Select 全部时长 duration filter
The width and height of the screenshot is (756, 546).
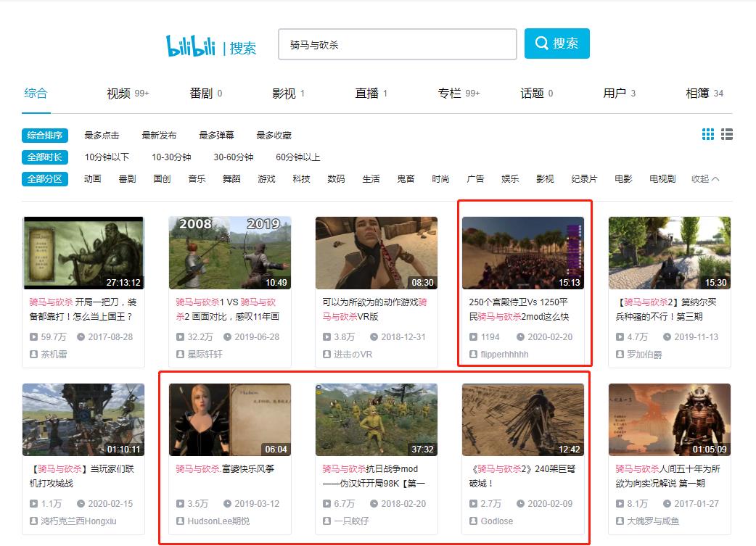pos(45,157)
